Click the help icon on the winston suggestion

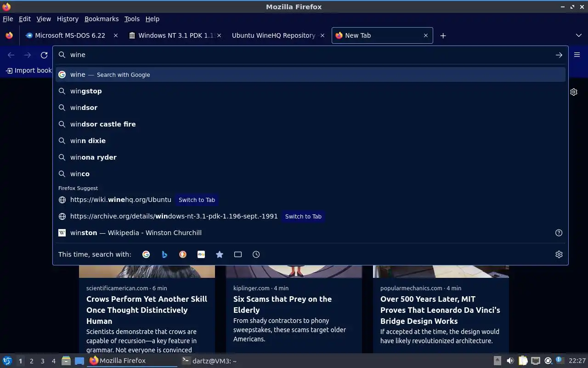click(559, 233)
